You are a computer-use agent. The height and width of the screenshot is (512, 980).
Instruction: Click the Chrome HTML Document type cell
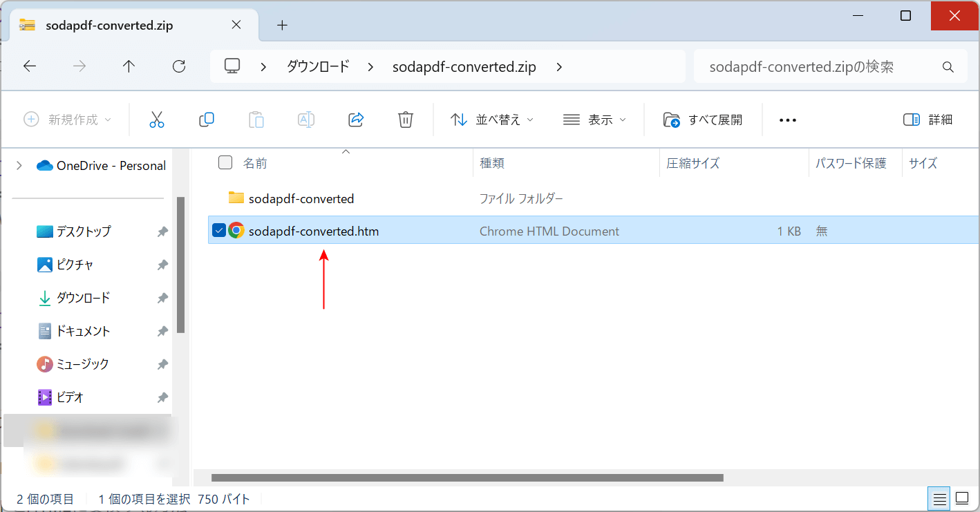[x=549, y=231]
